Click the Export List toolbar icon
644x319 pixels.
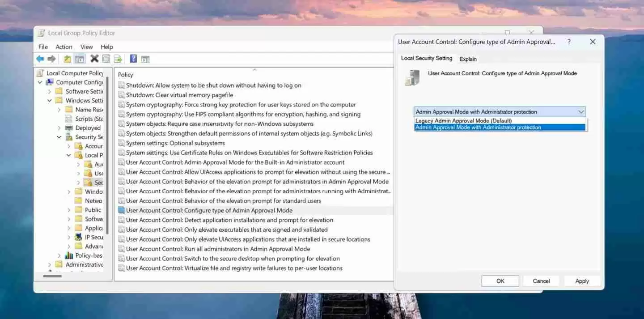pos(117,58)
